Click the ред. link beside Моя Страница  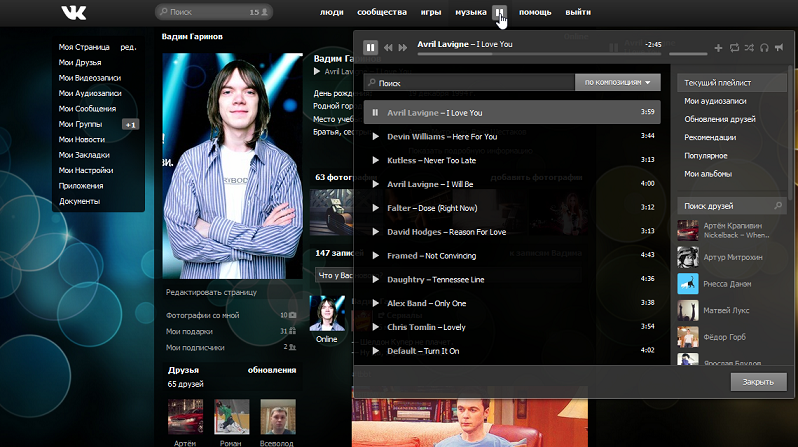pyautogui.click(x=128, y=47)
